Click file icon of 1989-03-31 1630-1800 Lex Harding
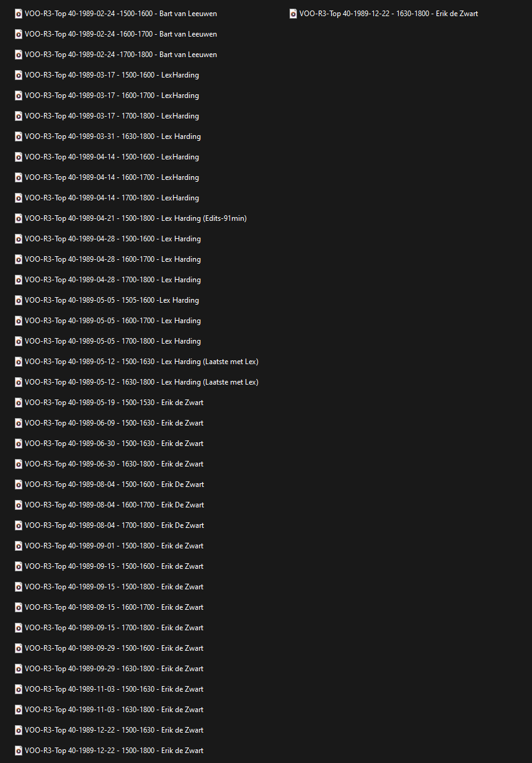The height and width of the screenshot is (763, 532). 19,136
